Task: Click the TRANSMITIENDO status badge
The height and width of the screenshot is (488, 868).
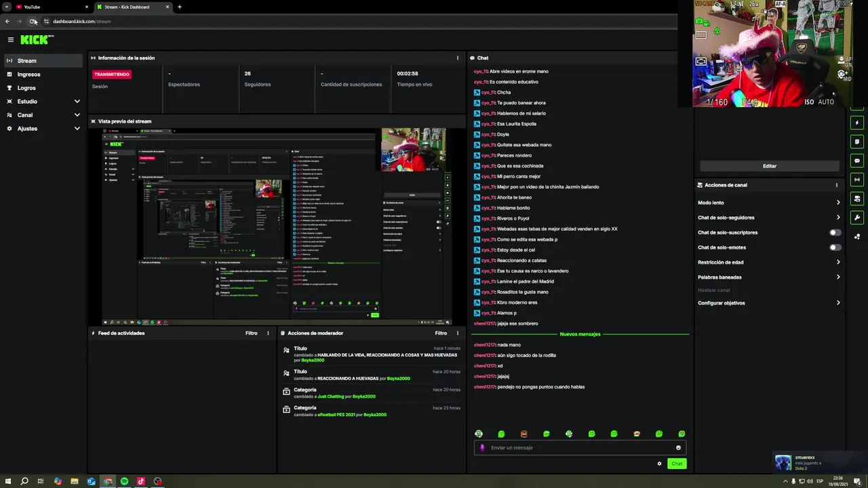Action: pyautogui.click(x=112, y=75)
